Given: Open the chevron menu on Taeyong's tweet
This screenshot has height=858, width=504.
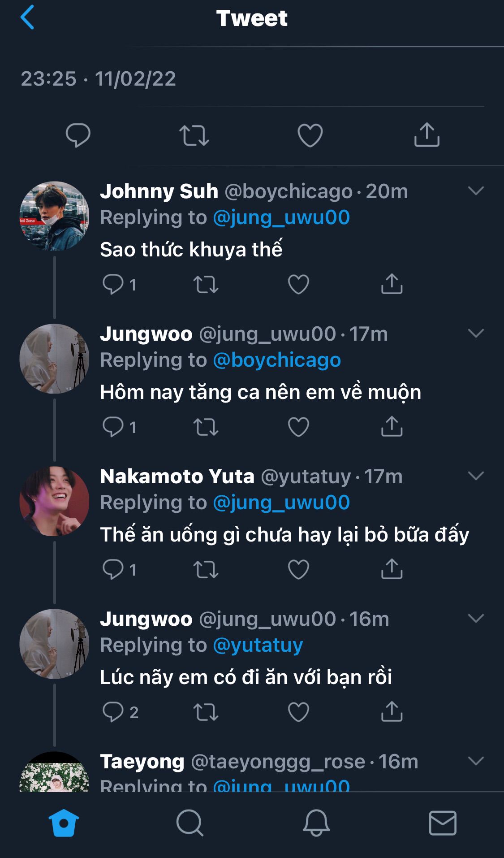Looking at the screenshot, I should click(475, 761).
